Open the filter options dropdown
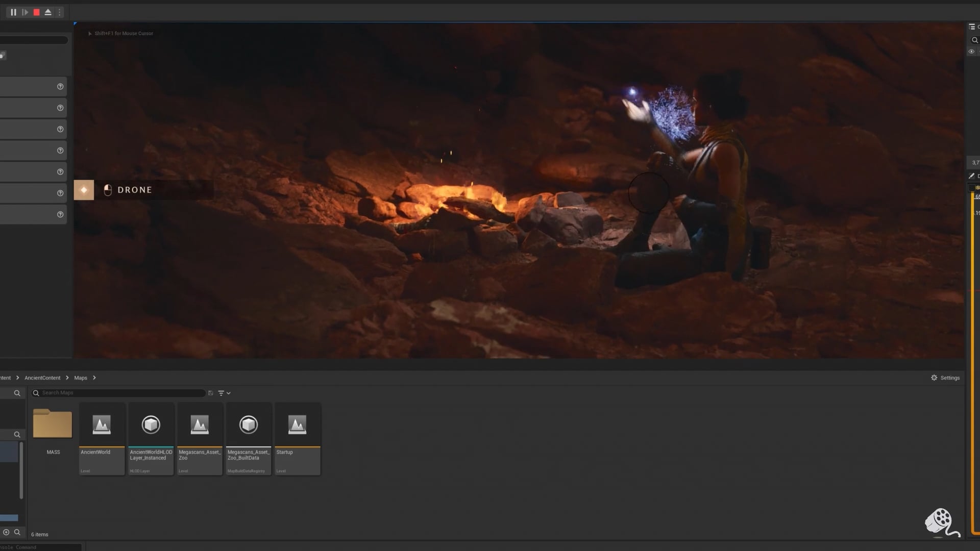The width and height of the screenshot is (980, 551). coord(224,393)
